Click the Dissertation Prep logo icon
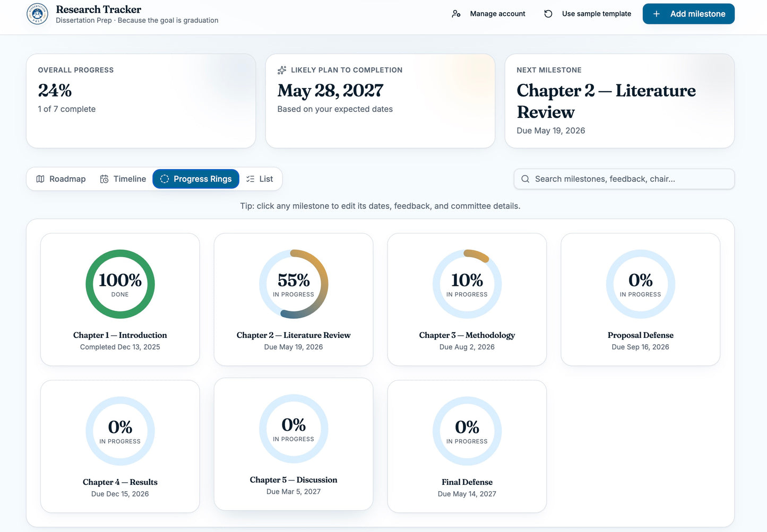This screenshot has width=767, height=532. tap(37, 14)
